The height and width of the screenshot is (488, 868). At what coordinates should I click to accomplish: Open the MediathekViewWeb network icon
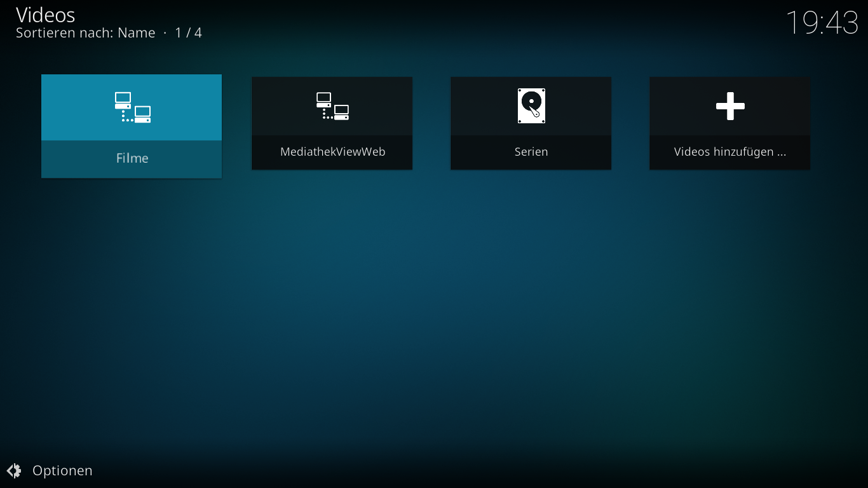332,106
